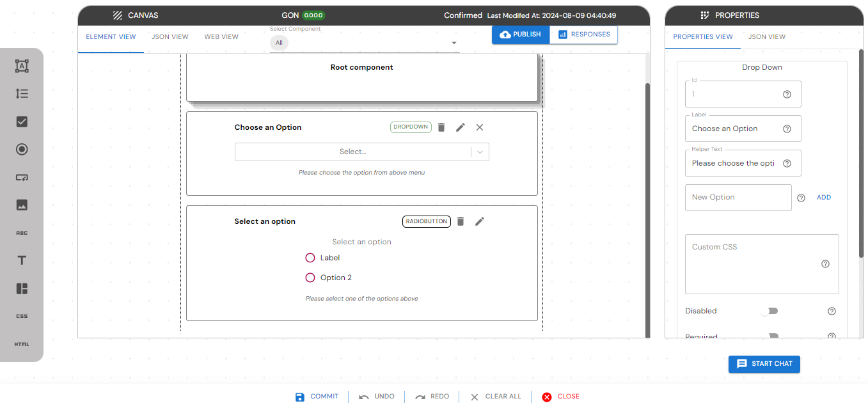Switch to the Web View tab

221,37
